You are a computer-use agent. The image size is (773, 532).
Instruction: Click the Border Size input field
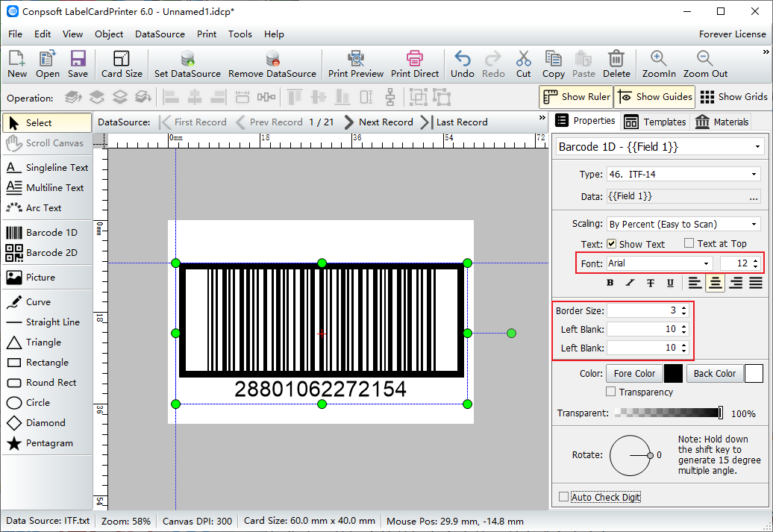[x=643, y=310]
